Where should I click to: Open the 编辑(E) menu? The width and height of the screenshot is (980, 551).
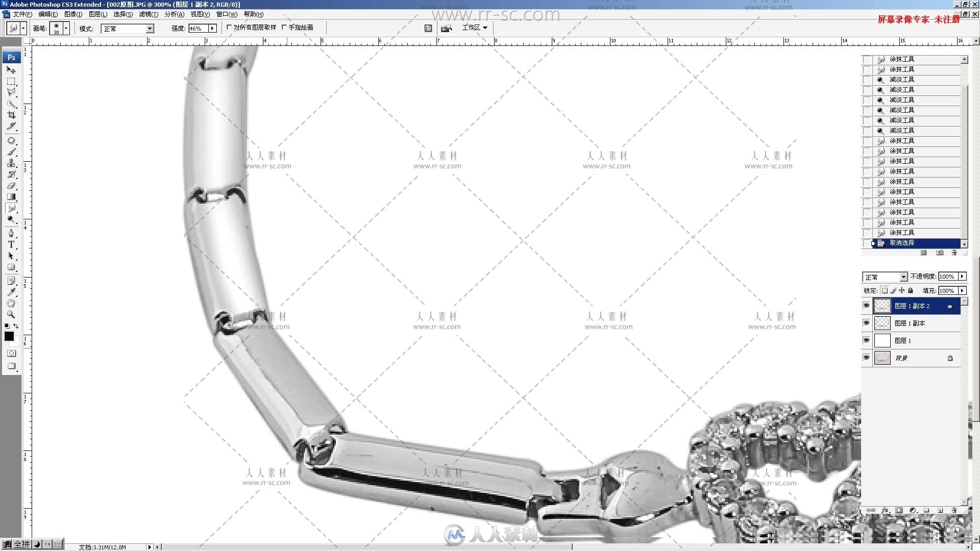48,14
